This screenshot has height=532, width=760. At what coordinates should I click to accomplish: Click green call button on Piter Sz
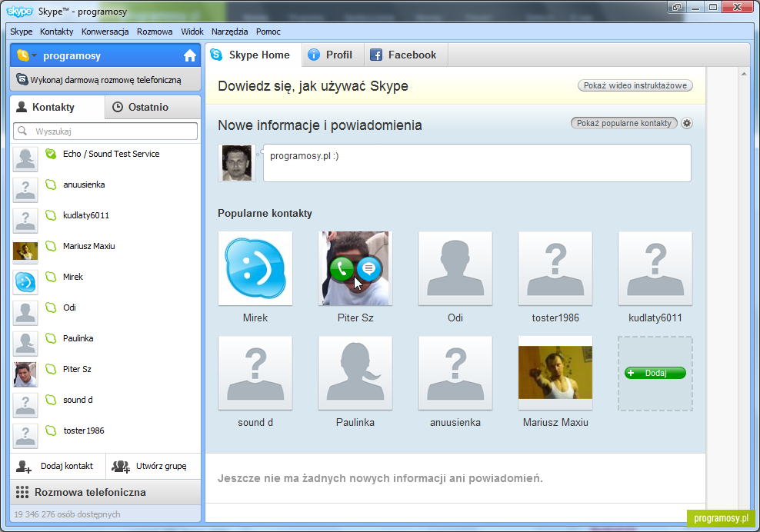342,268
